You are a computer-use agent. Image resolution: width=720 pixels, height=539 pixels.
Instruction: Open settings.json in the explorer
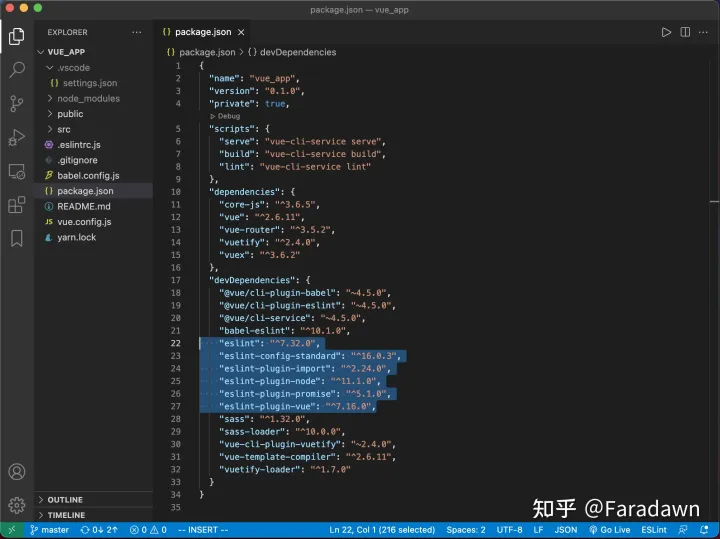click(84, 83)
